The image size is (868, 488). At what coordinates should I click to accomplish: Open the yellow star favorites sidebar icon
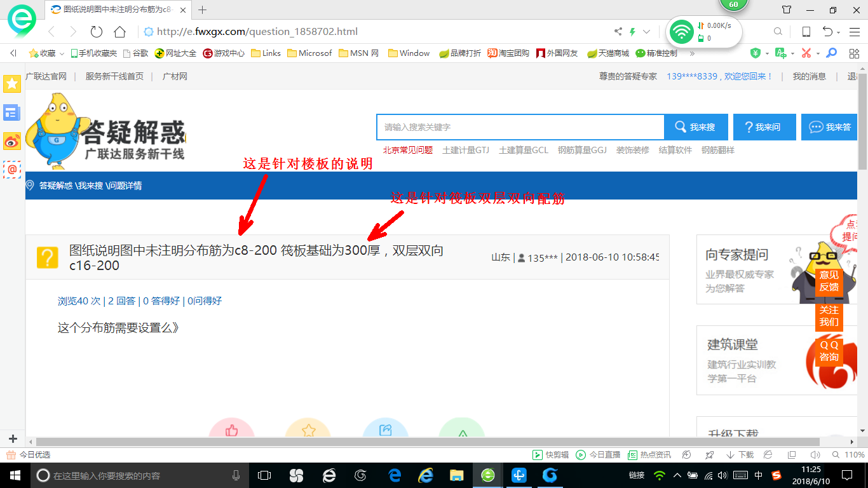click(12, 83)
